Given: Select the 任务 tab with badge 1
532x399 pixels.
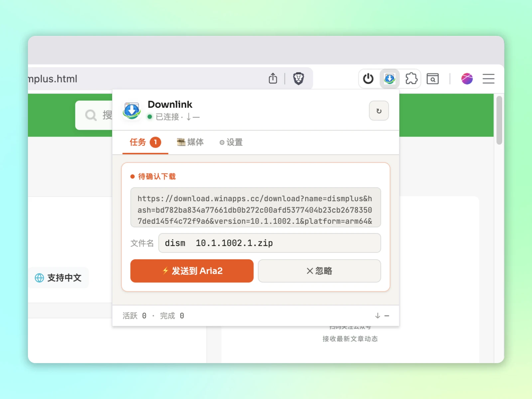Looking at the screenshot, I should [x=144, y=142].
